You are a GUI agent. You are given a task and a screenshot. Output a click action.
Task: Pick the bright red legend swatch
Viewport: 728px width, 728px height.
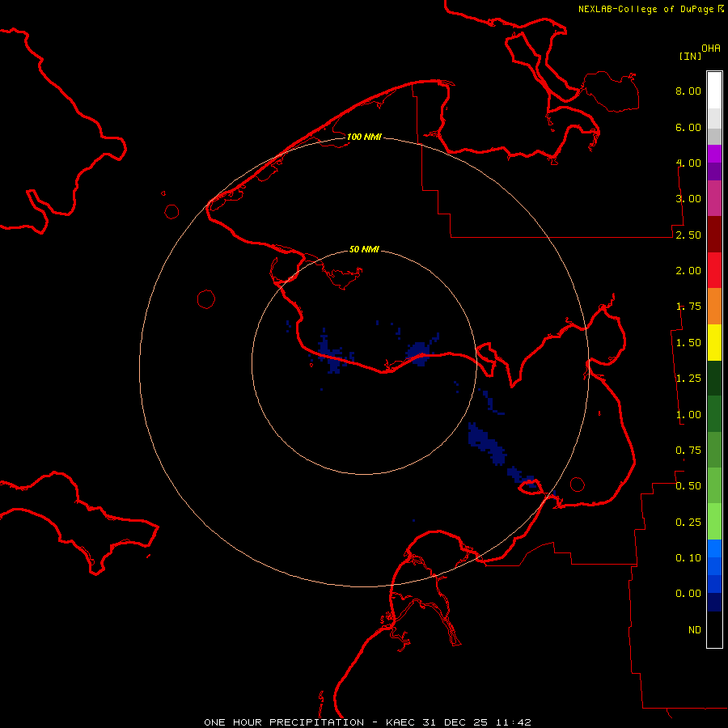[714, 270]
